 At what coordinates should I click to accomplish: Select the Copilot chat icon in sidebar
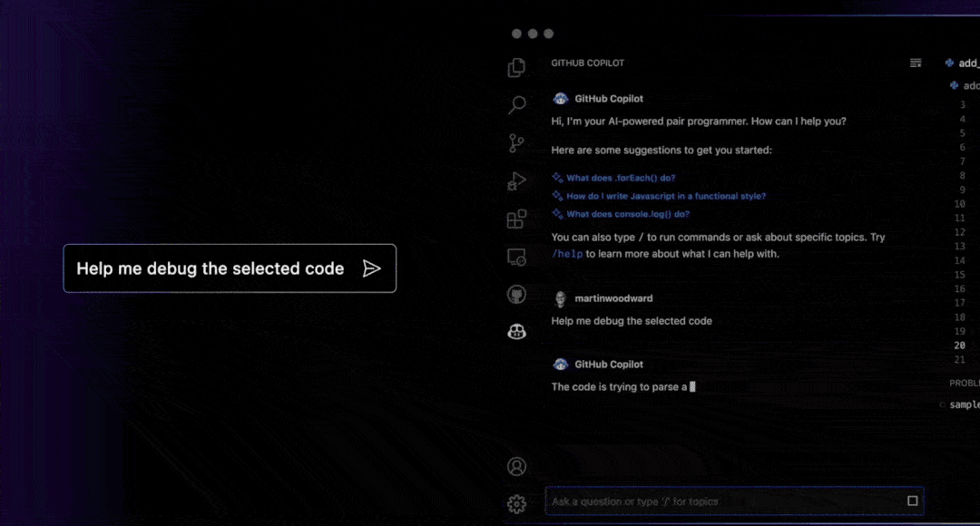tap(516, 332)
